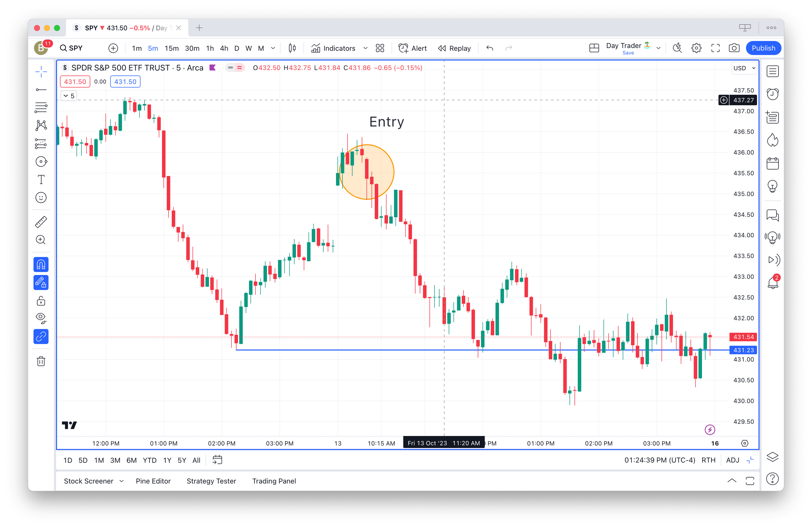
Task: Open the Hotlists flame panel
Action: tap(772, 140)
